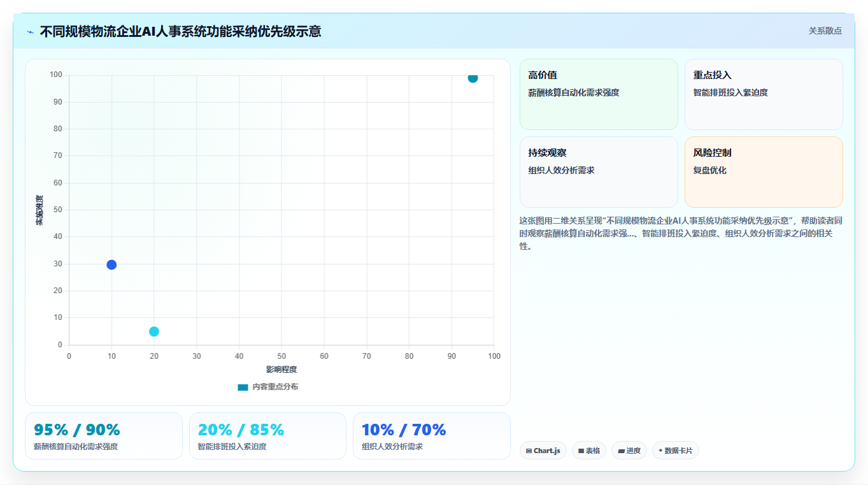Click the 智能排班投入紧迫度 label under 20% / 85%
The width and height of the screenshot is (868, 485).
pos(232,447)
